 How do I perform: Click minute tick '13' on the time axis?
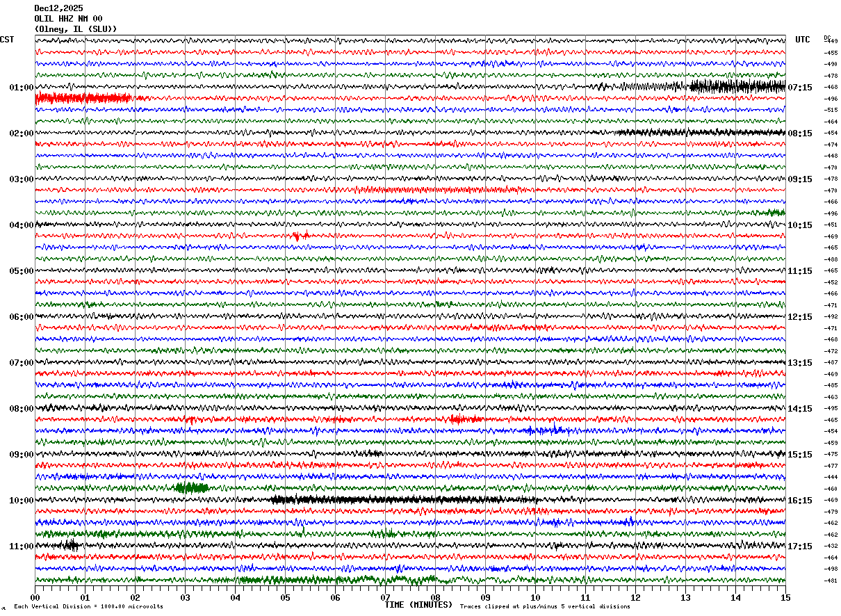click(685, 597)
